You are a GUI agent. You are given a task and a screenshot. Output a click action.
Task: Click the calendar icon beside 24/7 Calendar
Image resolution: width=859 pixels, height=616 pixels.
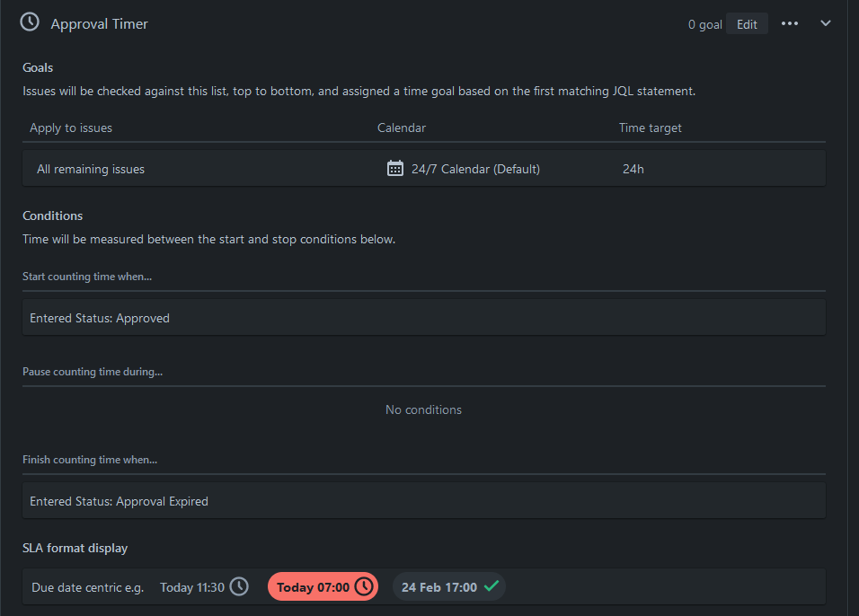[395, 168]
